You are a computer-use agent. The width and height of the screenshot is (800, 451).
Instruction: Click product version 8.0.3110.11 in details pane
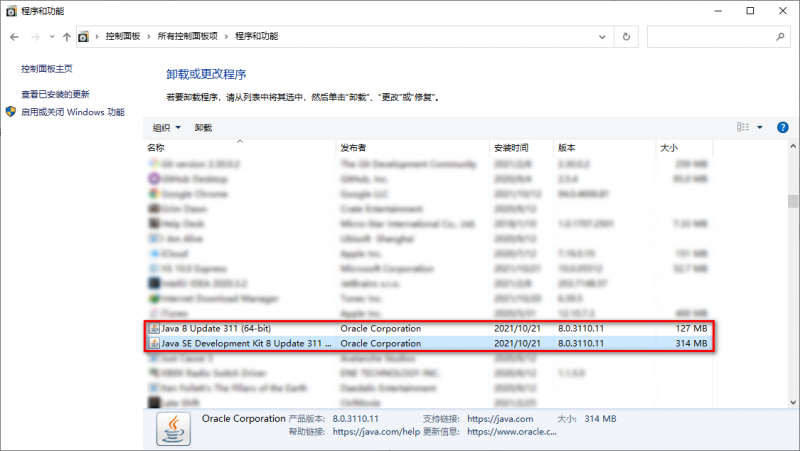[x=356, y=419]
